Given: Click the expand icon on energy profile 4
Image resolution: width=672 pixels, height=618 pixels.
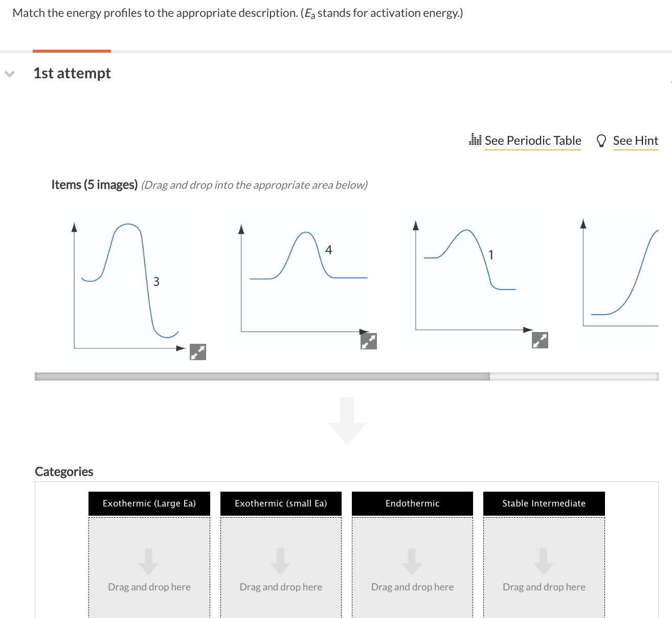Looking at the screenshot, I should 369,341.
